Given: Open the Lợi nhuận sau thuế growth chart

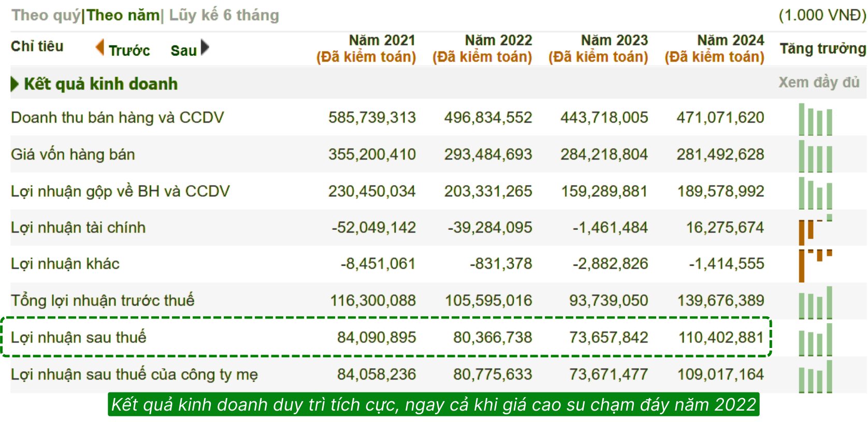Looking at the screenshot, I should pos(815,340).
